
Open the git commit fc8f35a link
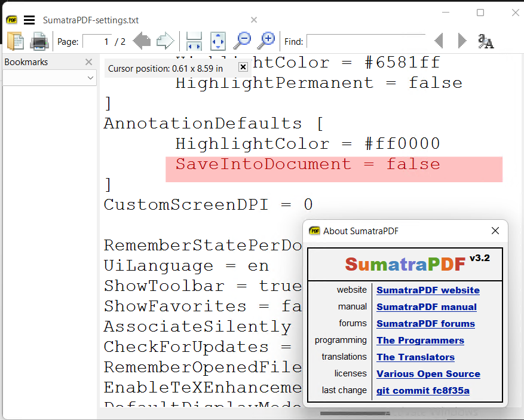tap(422, 390)
